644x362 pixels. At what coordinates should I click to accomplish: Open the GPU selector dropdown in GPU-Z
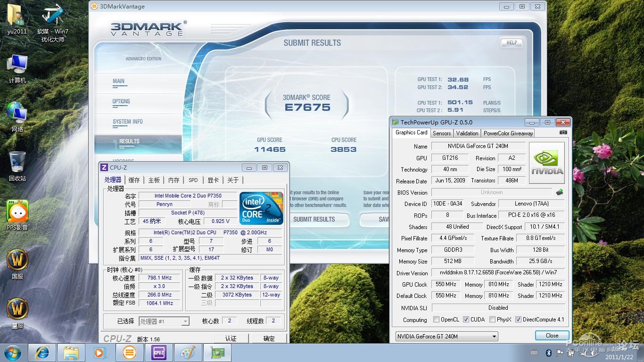[446, 337]
